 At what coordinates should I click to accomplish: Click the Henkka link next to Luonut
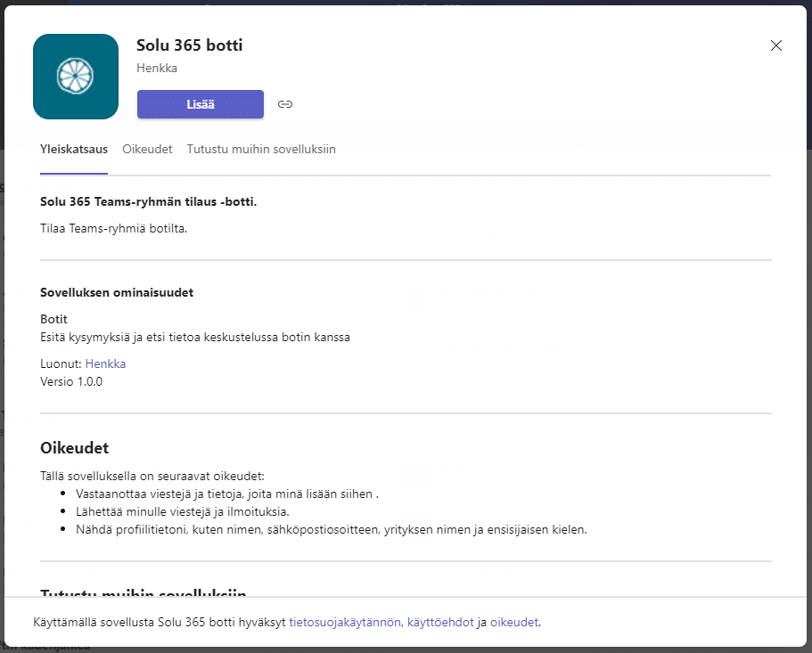click(105, 363)
